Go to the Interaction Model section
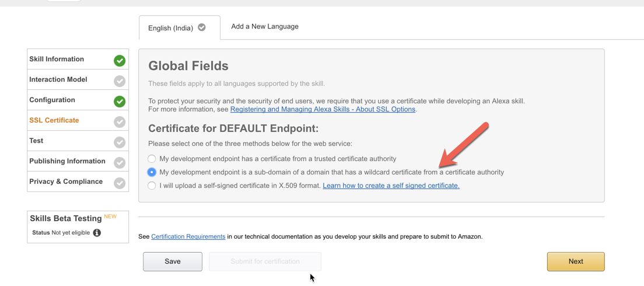Viewport: 644px width, 286px height. pos(58,79)
